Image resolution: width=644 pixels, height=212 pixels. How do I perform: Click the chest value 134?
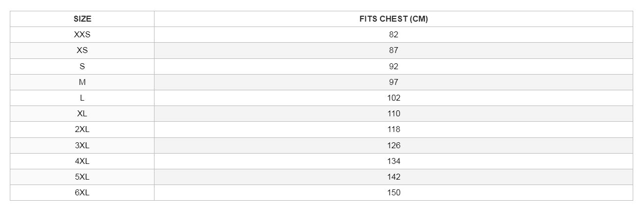[x=393, y=161]
